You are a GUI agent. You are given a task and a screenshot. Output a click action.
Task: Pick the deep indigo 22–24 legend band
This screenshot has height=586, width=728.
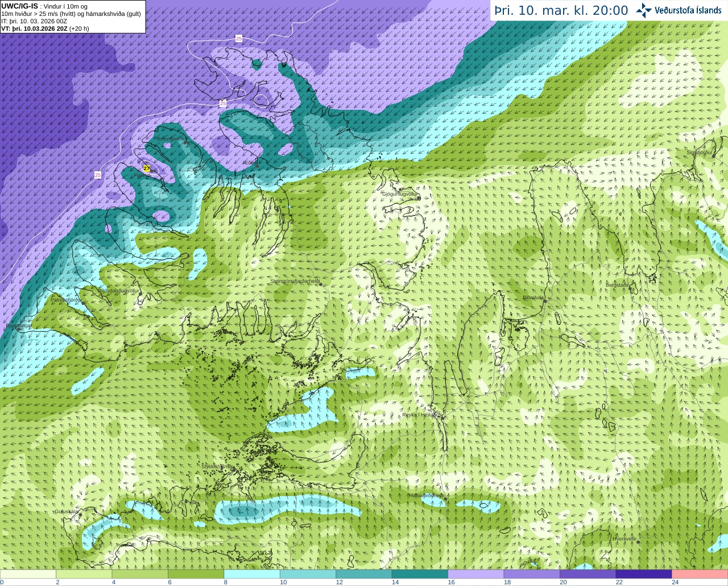644,574
